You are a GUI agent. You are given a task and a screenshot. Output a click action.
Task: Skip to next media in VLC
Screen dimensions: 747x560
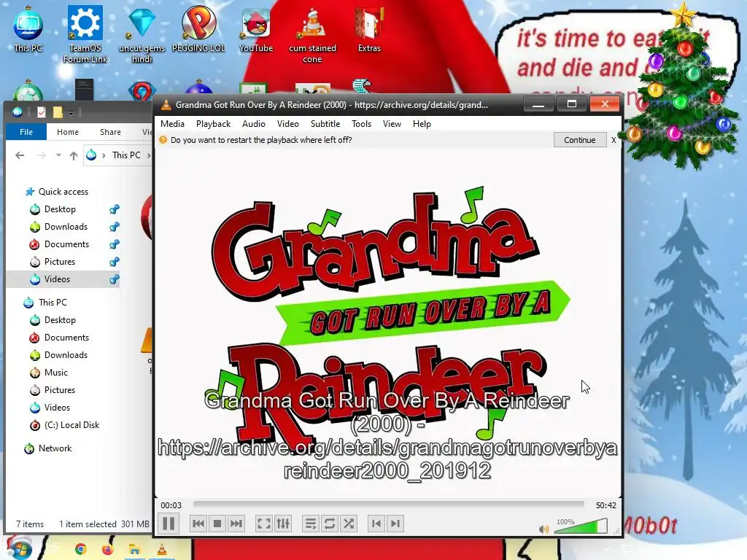coord(236,524)
